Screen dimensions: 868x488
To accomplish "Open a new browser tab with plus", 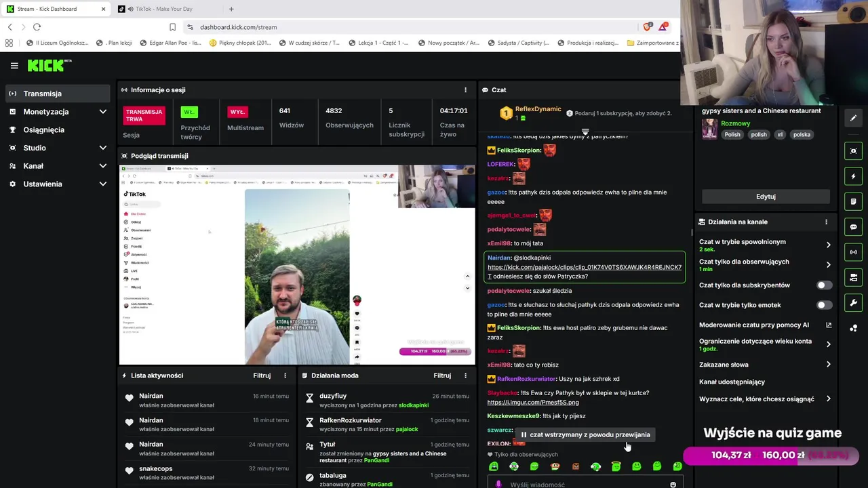I will 231,9.
